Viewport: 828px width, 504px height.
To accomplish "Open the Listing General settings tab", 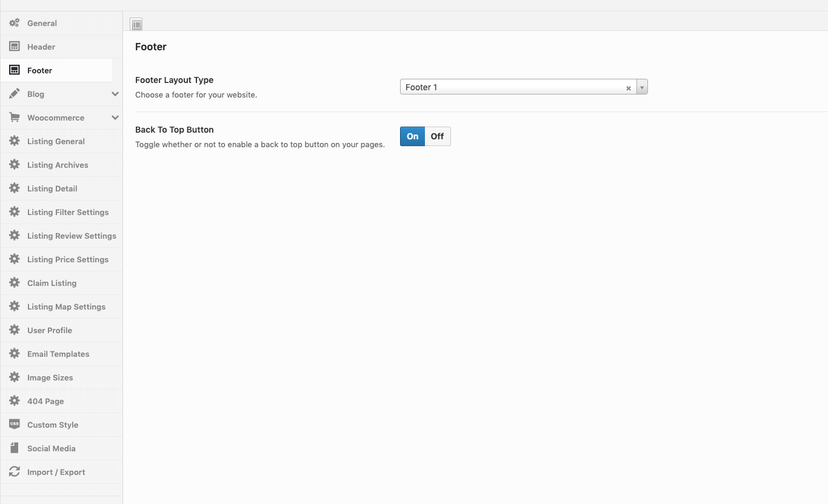I will click(56, 141).
